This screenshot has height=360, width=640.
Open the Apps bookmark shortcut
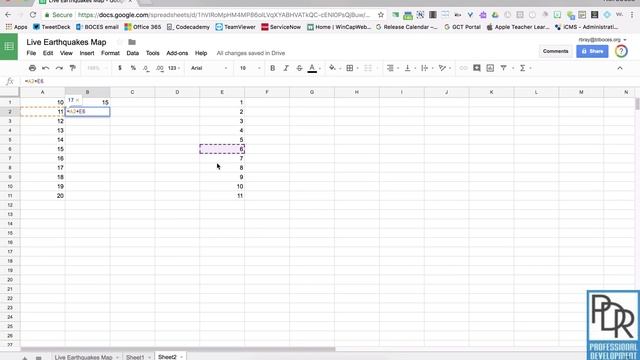pyautogui.click(x=16, y=27)
